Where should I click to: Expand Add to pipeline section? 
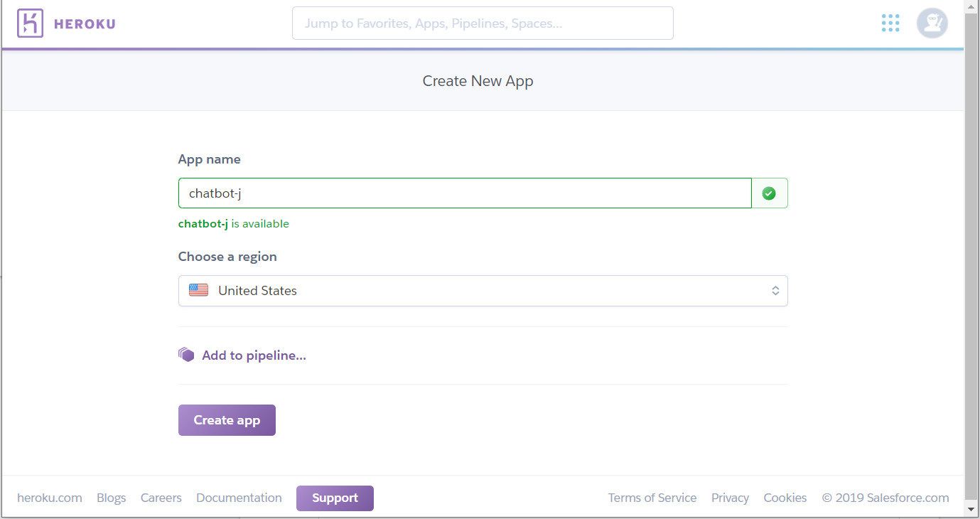[254, 355]
